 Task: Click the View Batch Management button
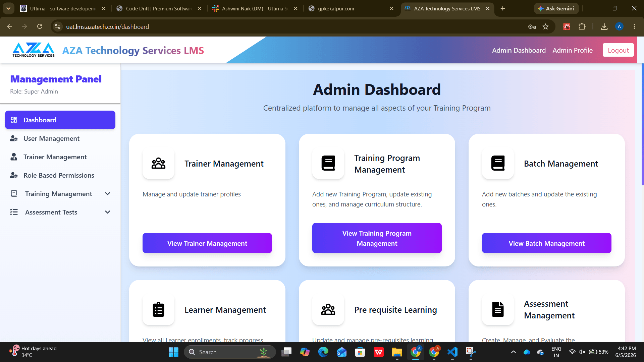[547, 243]
